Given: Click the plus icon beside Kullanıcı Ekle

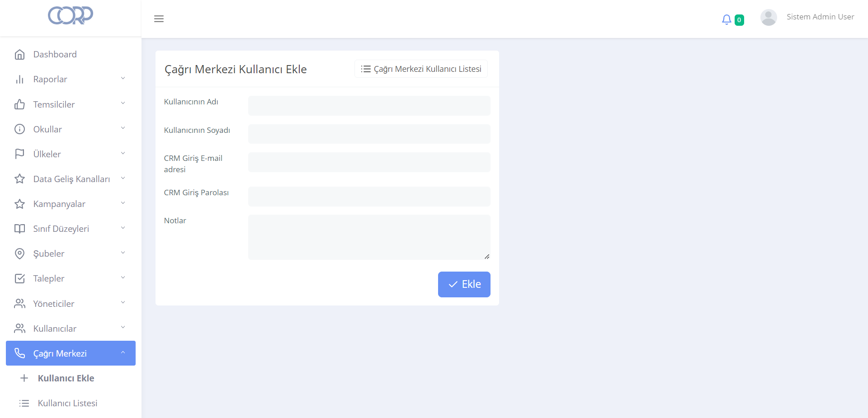Looking at the screenshot, I should (24, 378).
